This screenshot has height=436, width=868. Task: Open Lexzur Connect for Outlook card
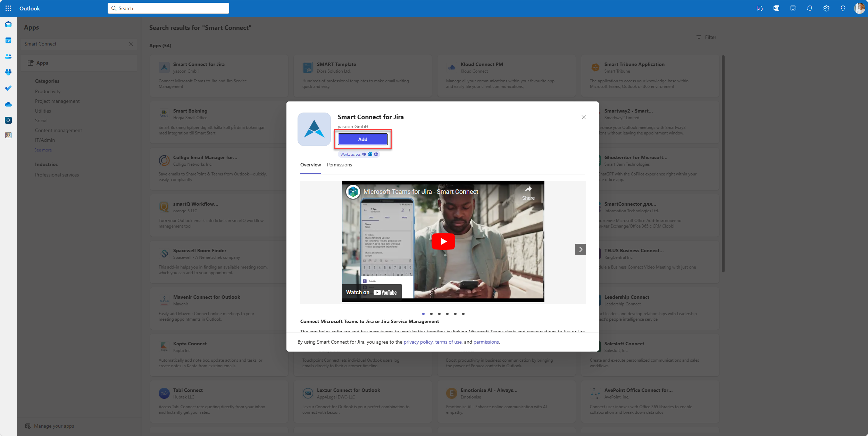[x=363, y=402]
